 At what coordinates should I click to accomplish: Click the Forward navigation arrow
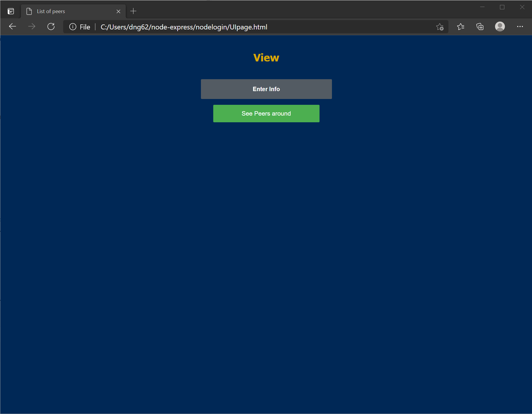(x=32, y=26)
